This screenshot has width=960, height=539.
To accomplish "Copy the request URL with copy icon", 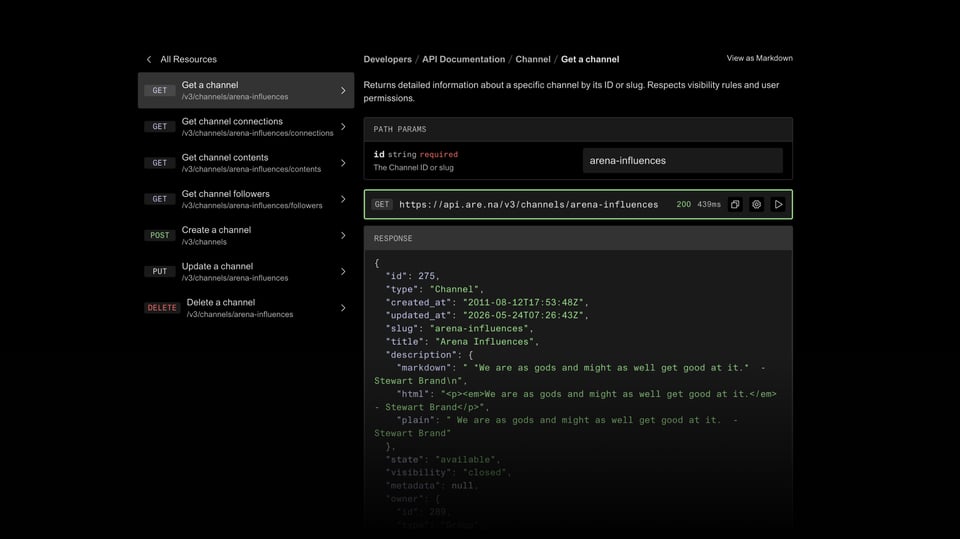I will pyautogui.click(x=735, y=205).
